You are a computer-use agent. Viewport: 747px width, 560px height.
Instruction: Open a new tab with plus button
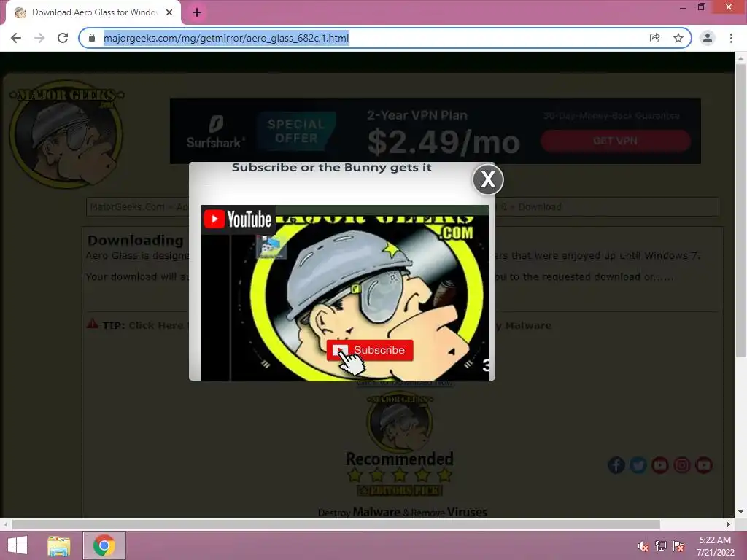197,12
